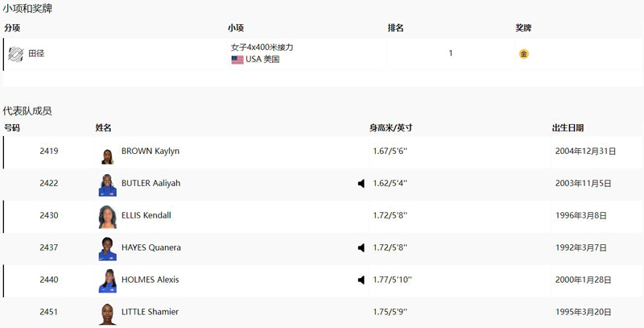
Task: Click the USA flag icon
Action: click(x=237, y=60)
